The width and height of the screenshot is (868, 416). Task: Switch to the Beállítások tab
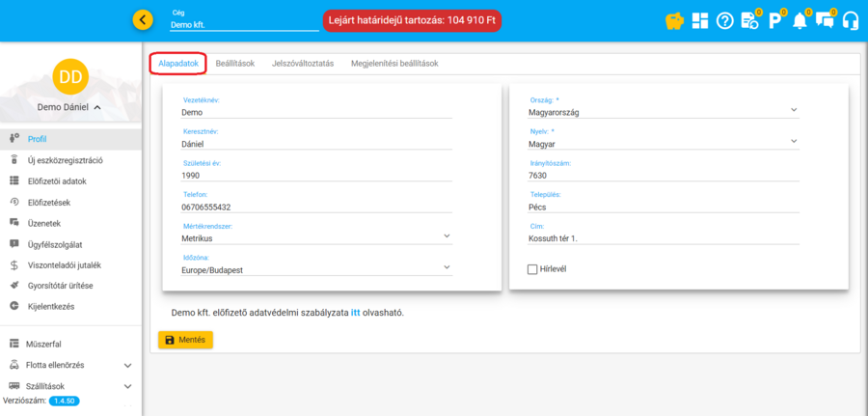tap(234, 64)
